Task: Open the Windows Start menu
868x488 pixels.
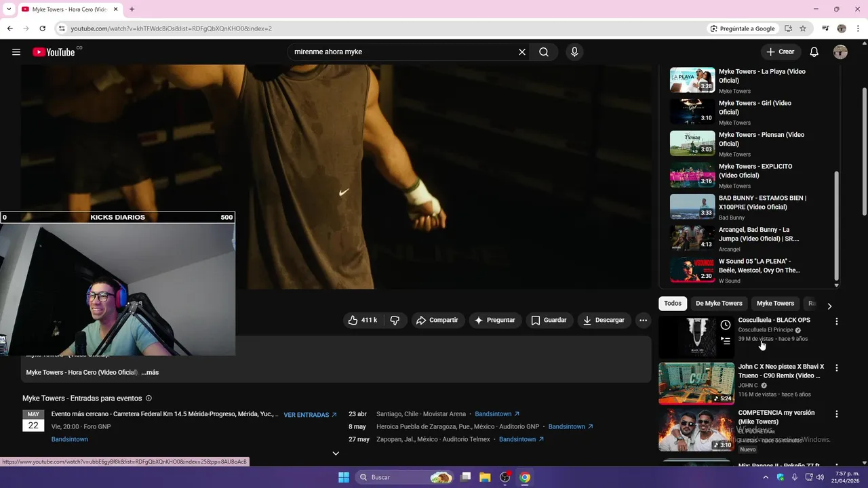Action: click(344, 477)
